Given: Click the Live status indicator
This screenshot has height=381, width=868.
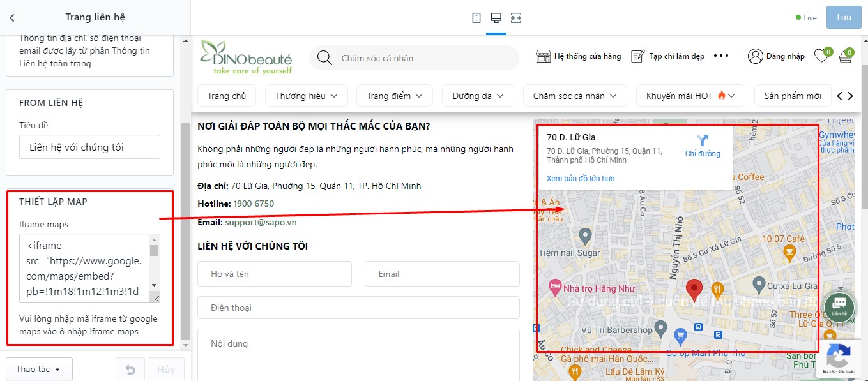Looking at the screenshot, I should point(806,18).
